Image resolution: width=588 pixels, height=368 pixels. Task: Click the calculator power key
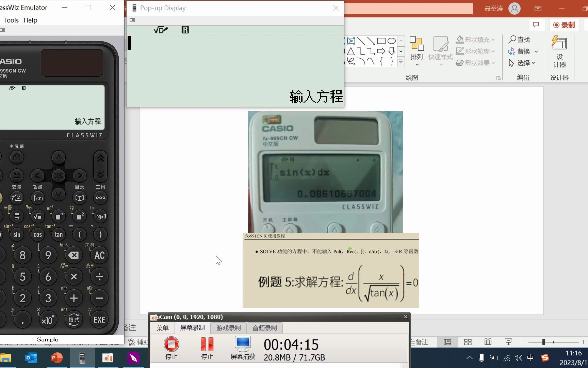click(x=59, y=216)
